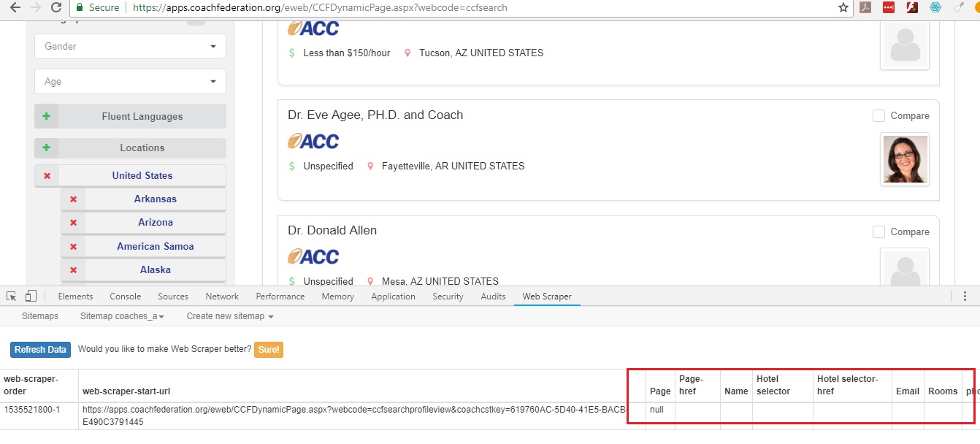The width and height of the screenshot is (980, 444).
Task: Remove the Arkansas location filter
Action: 73,199
